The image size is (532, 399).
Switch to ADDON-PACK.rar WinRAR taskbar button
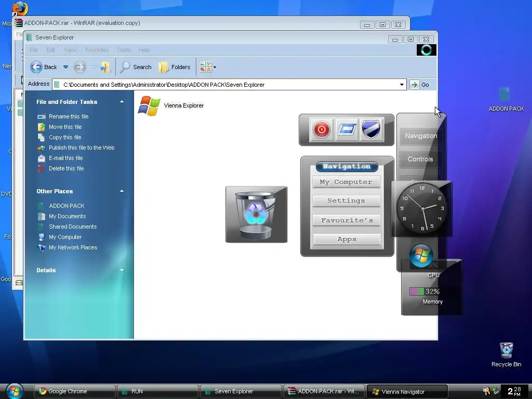pyautogui.click(x=324, y=391)
